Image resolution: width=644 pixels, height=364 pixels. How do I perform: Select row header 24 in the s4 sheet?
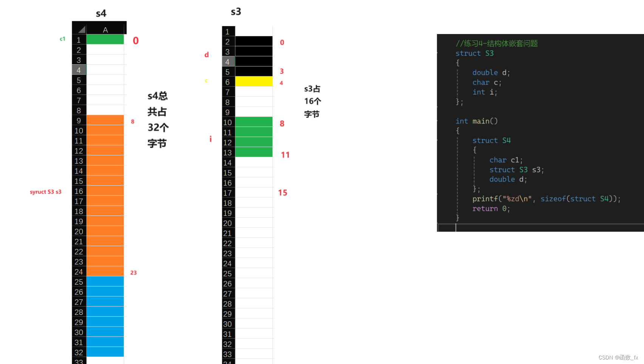(79, 271)
